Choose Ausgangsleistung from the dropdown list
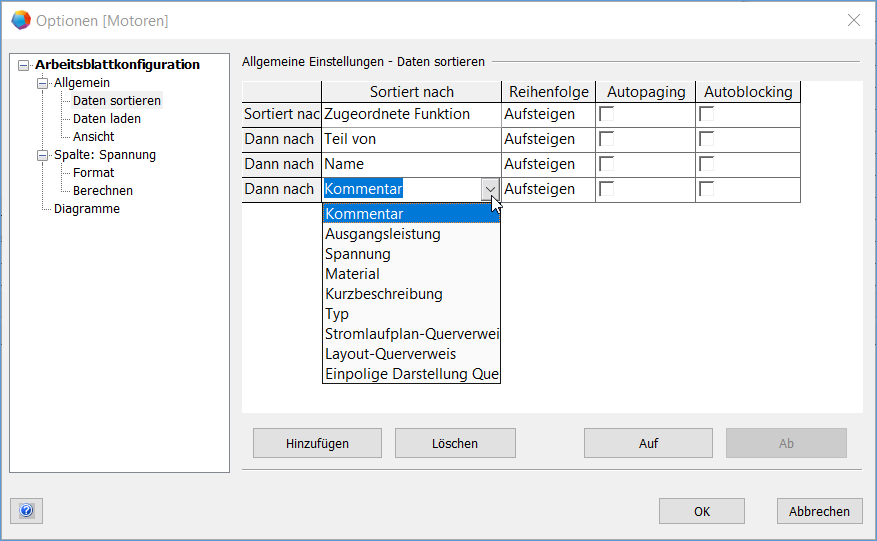The height and width of the screenshot is (541, 877). 382,234
